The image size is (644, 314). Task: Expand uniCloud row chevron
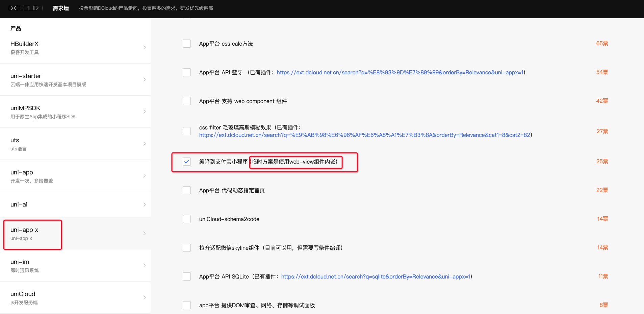pos(145,297)
